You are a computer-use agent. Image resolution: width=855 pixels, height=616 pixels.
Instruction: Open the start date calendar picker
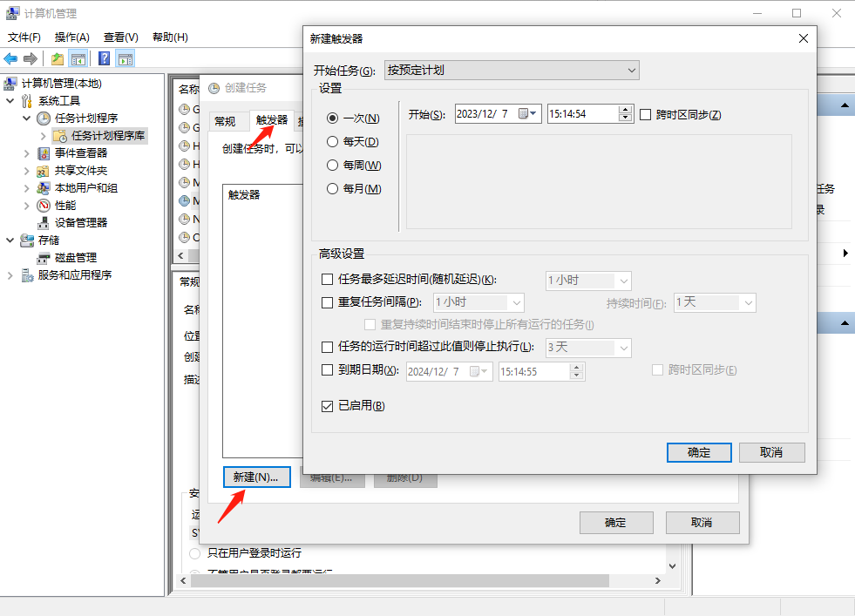point(532,114)
